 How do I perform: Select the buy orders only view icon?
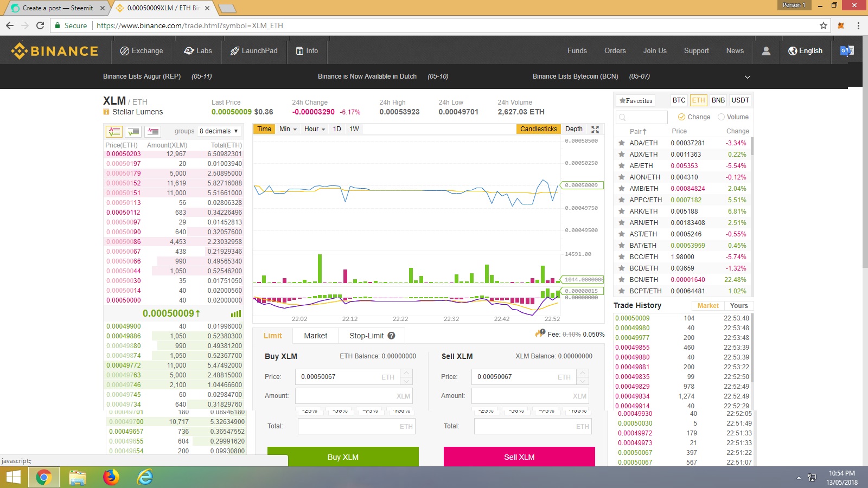(x=133, y=131)
